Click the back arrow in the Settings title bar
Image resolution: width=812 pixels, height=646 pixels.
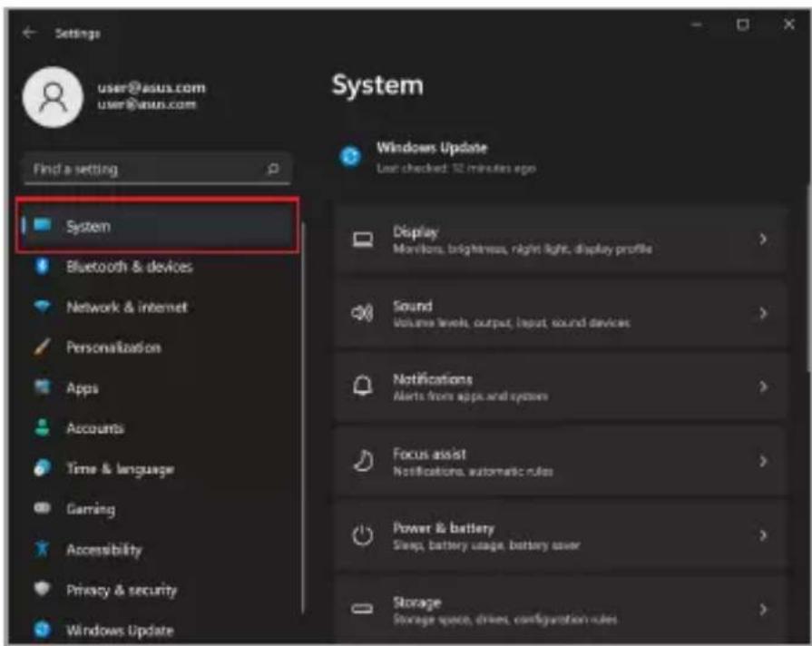point(29,34)
